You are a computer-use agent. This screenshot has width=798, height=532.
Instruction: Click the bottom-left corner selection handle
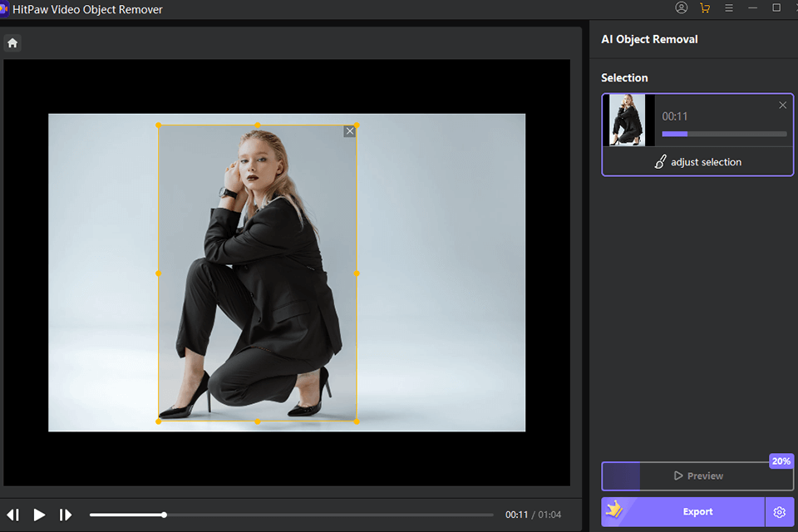(x=159, y=421)
